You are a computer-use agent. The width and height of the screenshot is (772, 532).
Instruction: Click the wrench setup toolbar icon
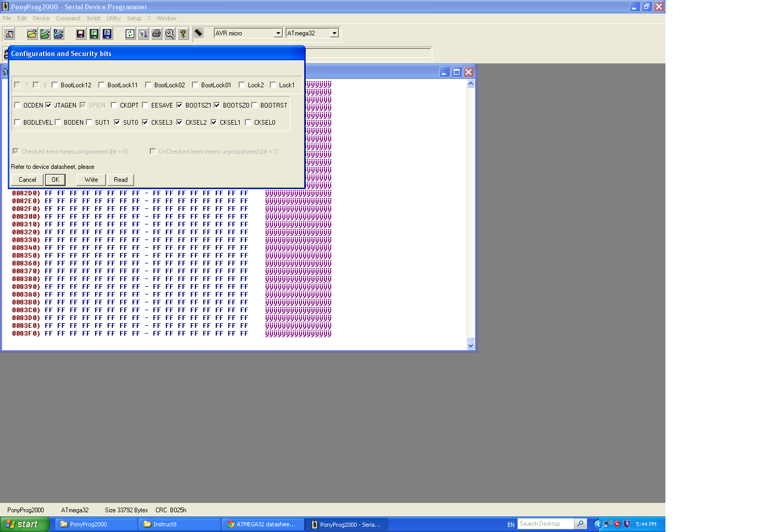[x=170, y=34]
